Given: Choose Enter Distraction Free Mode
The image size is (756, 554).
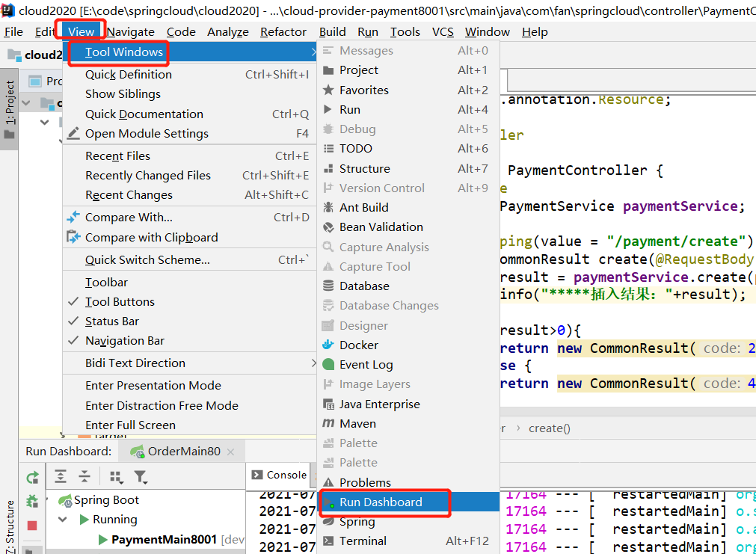Looking at the screenshot, I should [x=189, y=405].
